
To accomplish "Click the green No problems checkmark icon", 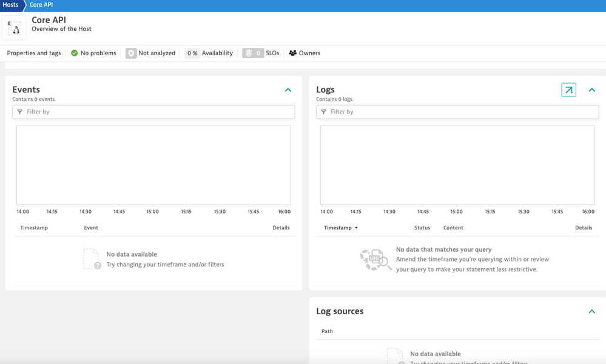I will click(x=75, y=53).
